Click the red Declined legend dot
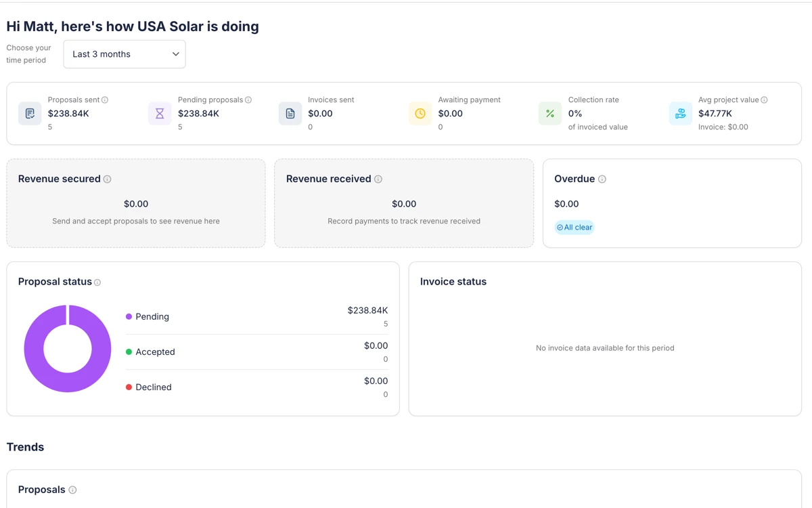 129,387
